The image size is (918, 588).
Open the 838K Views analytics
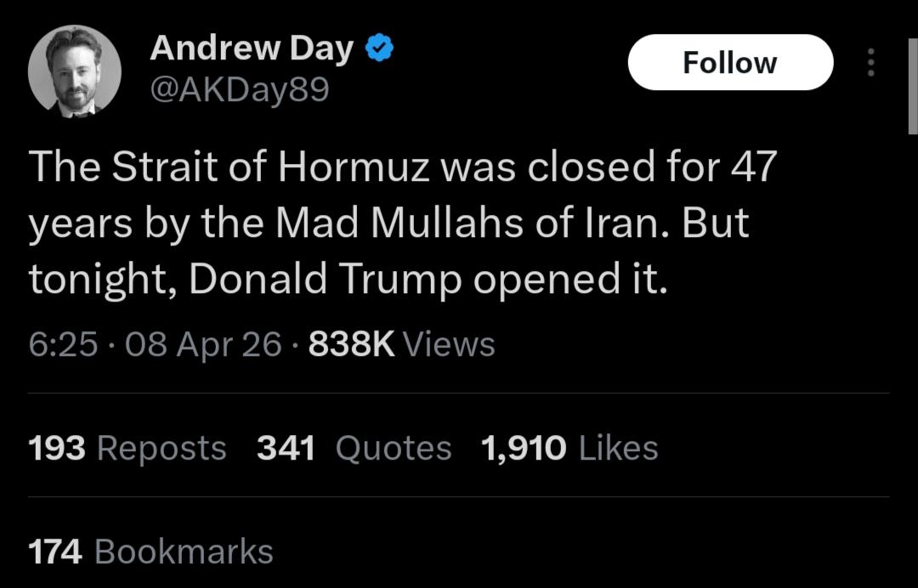401,345
